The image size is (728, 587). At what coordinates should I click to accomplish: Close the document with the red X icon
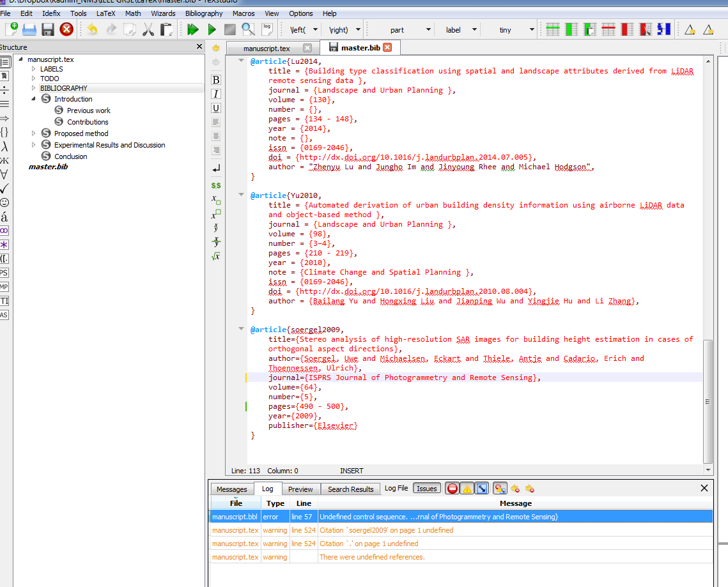coord(66,29)
